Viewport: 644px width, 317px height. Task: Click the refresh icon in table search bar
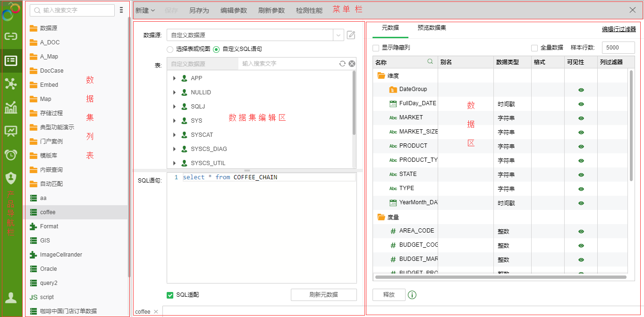coord(342,64)
